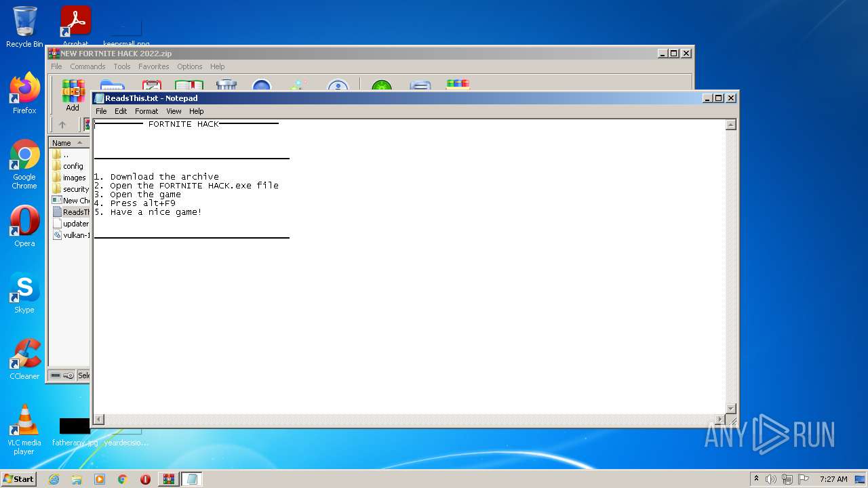The image size is (868, 488).
Task: Switch to Notepad taskbar button
Action: pyautogui.click(x=192, y=479)
